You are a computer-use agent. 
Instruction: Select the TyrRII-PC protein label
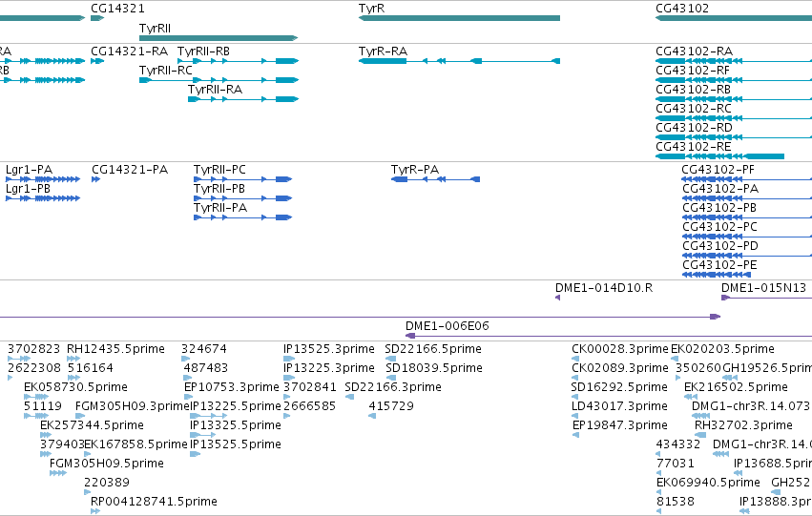[219, 170]
